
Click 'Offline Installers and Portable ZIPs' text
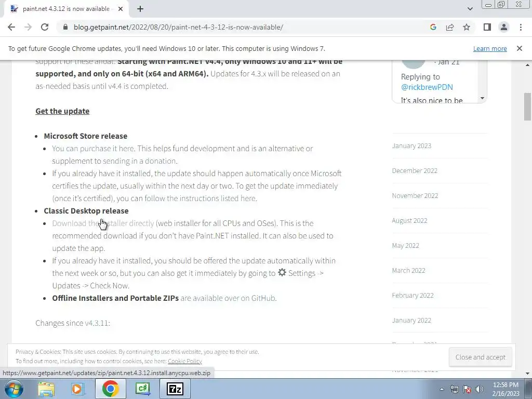pyautogui.click(x=115, y=298)
